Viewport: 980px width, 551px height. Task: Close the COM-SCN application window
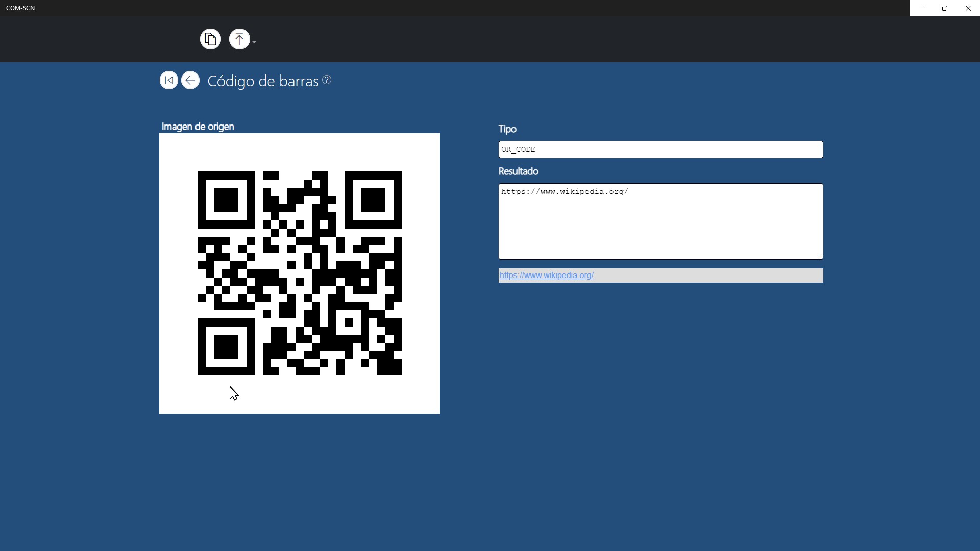968,8
